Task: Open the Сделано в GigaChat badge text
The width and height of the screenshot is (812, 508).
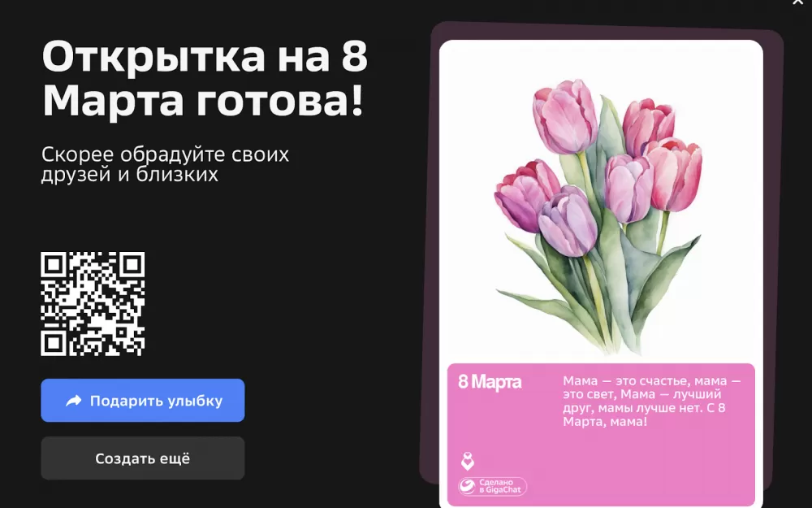Action: click(499, 486)
